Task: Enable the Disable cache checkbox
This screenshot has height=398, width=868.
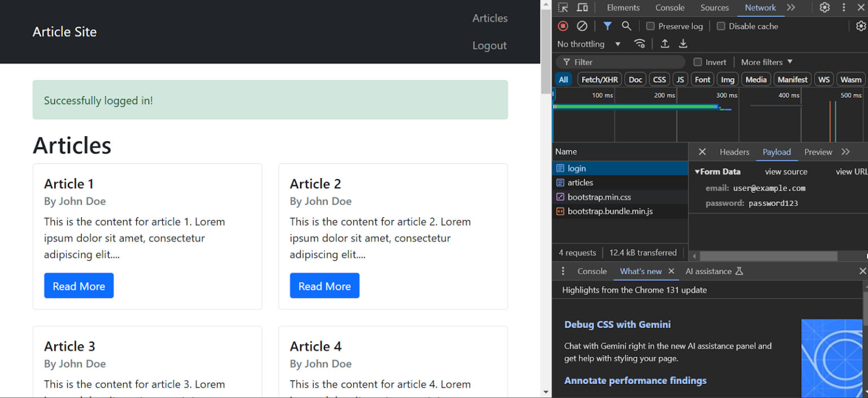Action: click(721, 26)
